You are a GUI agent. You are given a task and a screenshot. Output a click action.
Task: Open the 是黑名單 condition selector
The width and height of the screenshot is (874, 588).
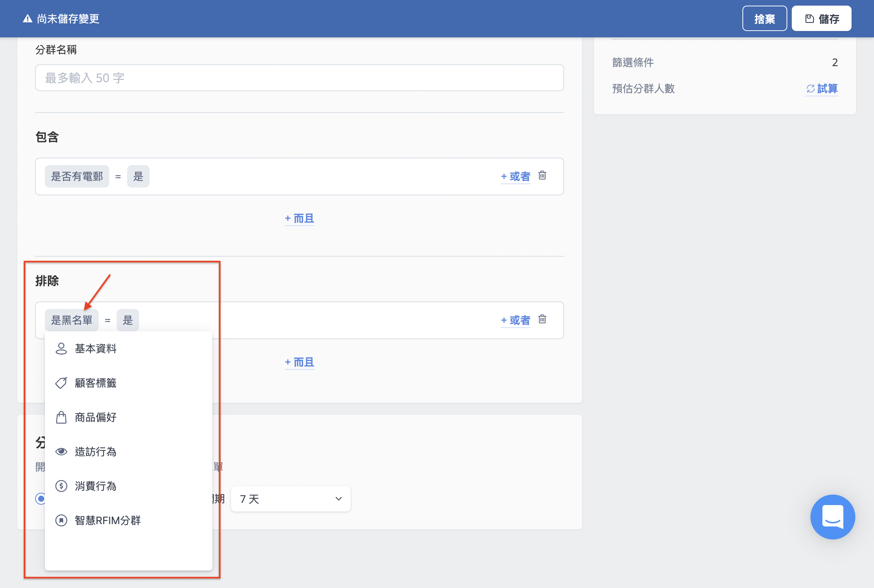click(72, 320)
